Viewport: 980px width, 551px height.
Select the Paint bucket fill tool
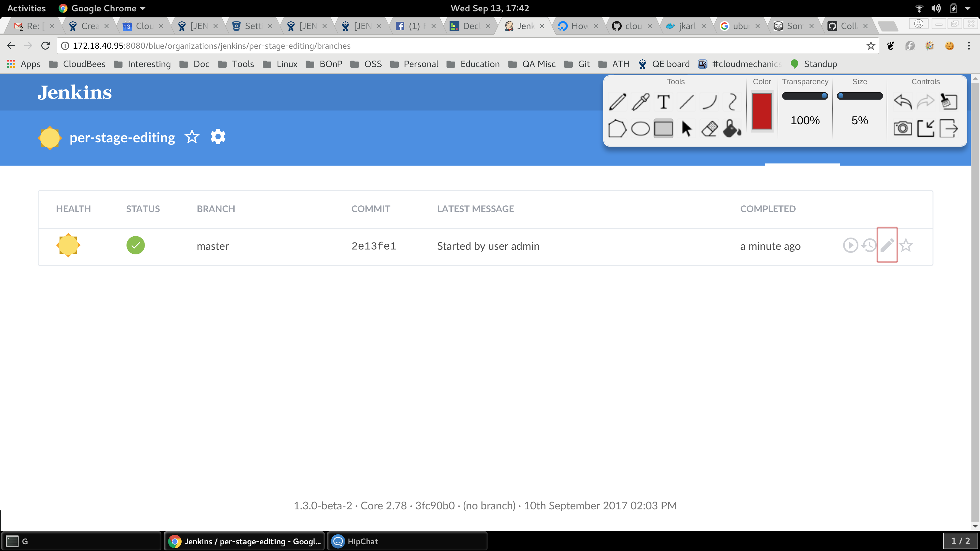(x=732, y=129)
